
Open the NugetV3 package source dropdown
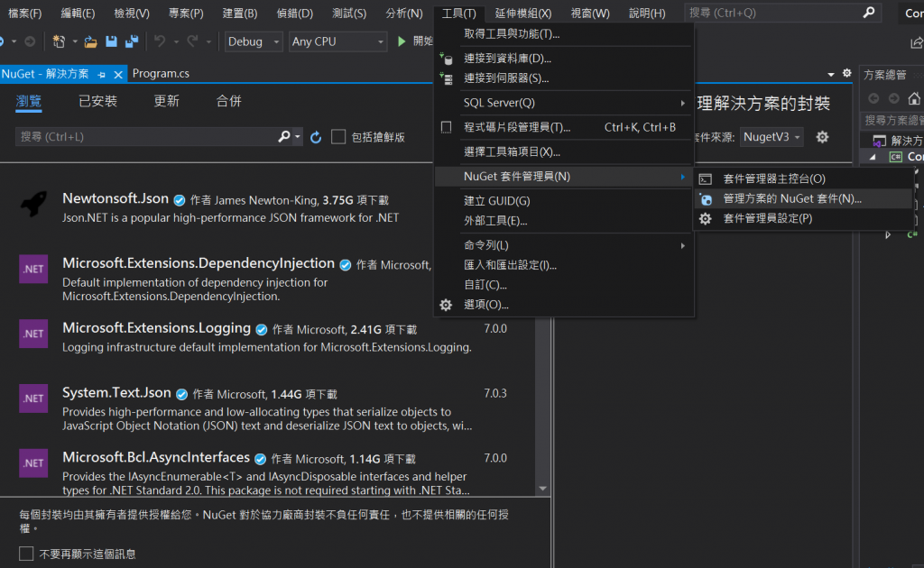coord(772,136)
